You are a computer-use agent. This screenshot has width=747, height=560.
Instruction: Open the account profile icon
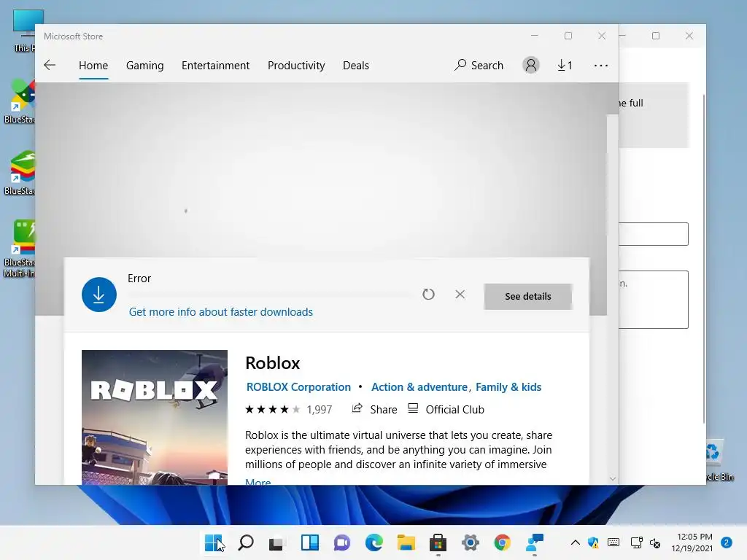coord(531,65)
